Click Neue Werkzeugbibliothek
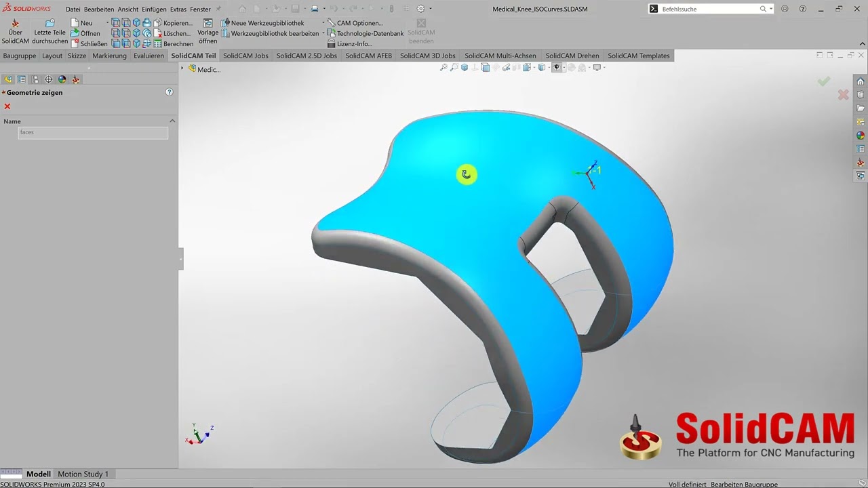Screen dimensions: 868x488 pos(263,23)
